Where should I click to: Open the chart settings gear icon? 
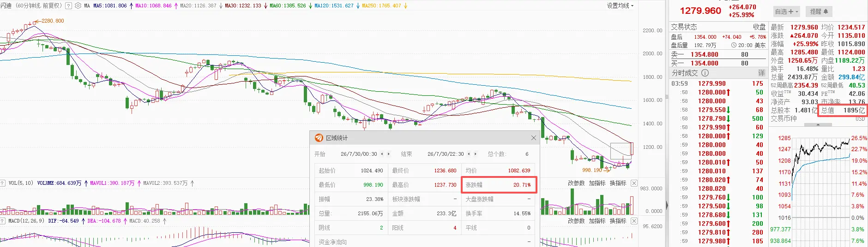click(x=78, y=6)
